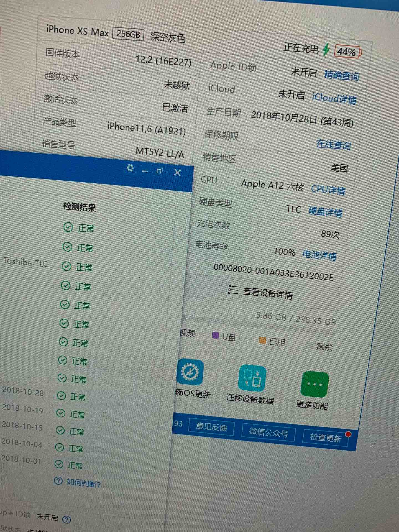Open the block iOS update tool icon
Screen dimensions: 399x532
pyautogui.click(x=190, y=372)
